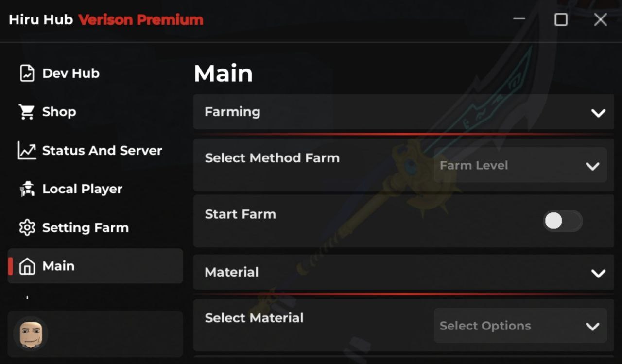622x364 pixels.
Task: Click the Local Player character icon
Action: point(27,189)
